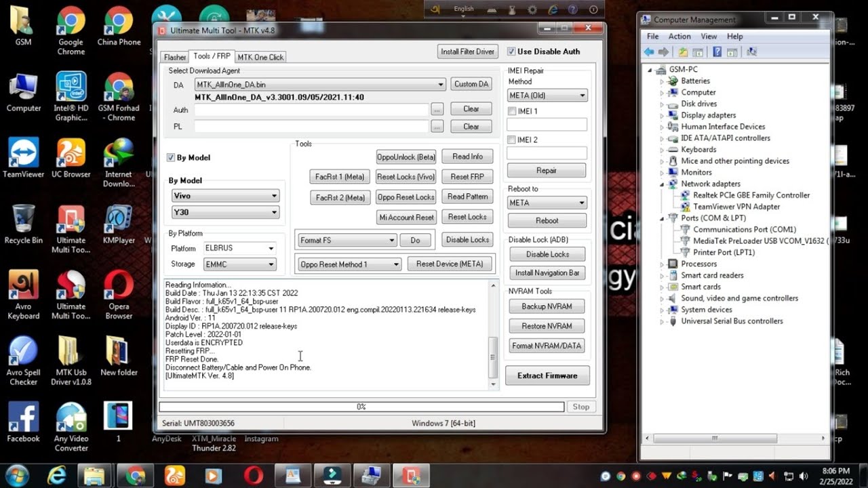This screenshot has height=488, width=868.
Task: Switch to Tools / FRP tab
Action: [x=212, y=56]
